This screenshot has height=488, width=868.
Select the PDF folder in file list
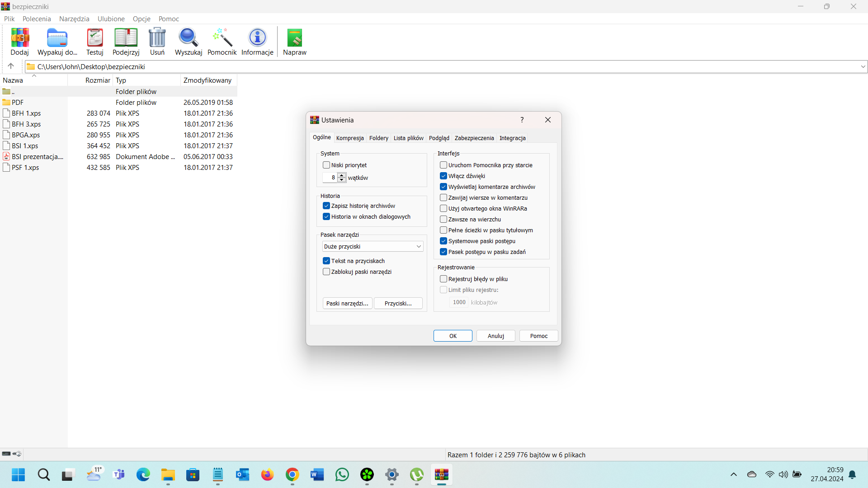coord(118,102)
